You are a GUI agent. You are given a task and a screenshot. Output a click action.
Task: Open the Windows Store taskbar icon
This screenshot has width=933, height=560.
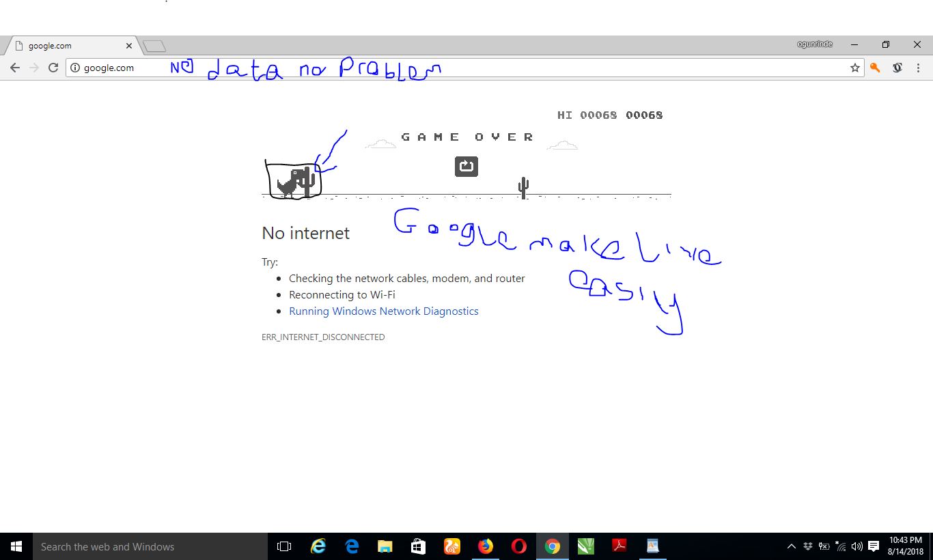(x=419, y=546)
